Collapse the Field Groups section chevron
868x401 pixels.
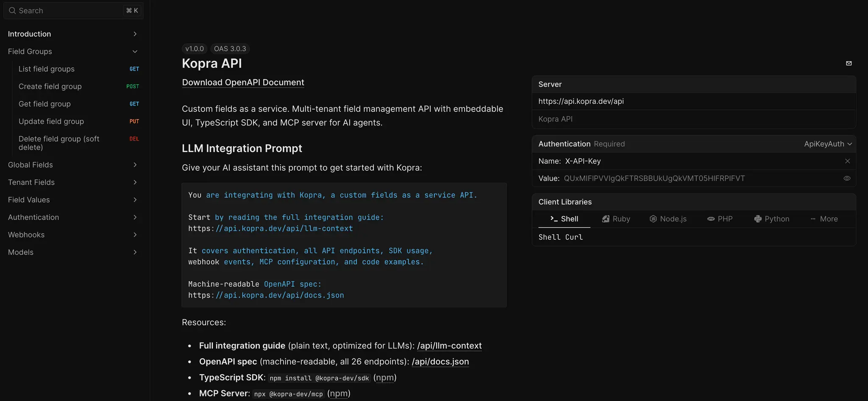[135, 51]
